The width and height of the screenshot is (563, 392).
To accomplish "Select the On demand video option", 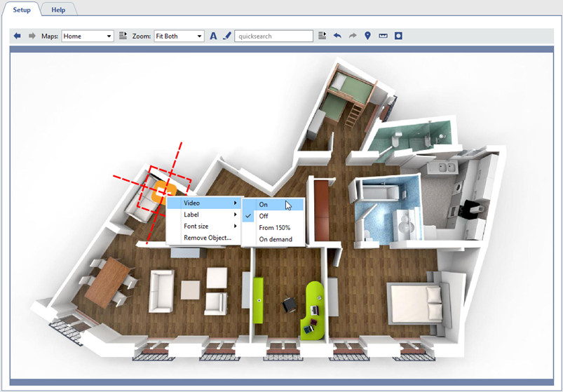I will point(276,239).
